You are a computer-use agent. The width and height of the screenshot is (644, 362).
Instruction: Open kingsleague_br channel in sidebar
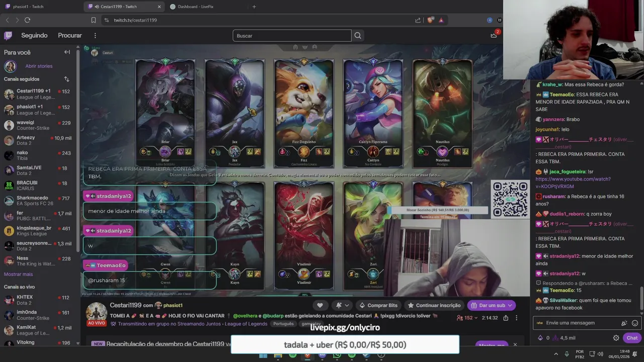click(x=39, y=231)
